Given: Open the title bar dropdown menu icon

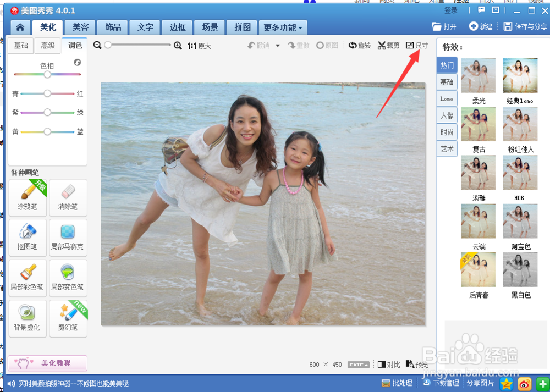Looking at the screenshot, I should tap(496, 10).
